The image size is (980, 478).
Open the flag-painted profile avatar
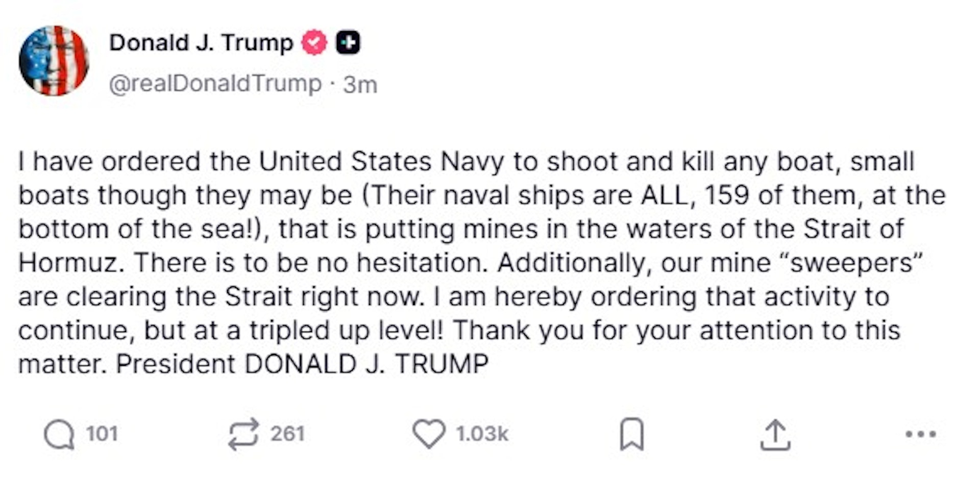tap(54, 61)
